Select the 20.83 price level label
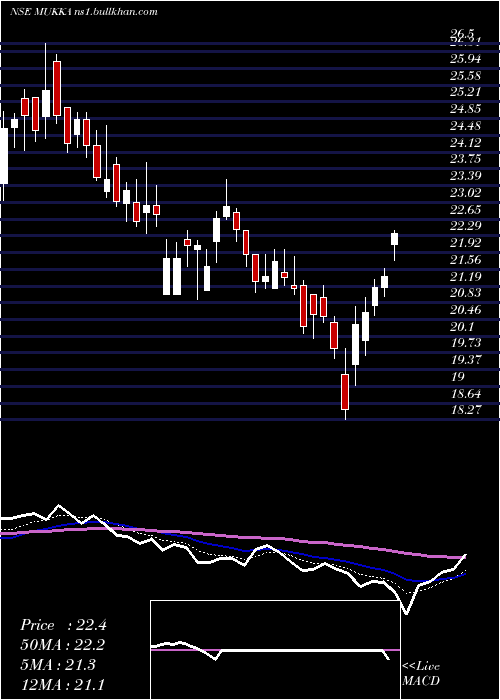Screen dimensions: 500x700 click(465, 294)
